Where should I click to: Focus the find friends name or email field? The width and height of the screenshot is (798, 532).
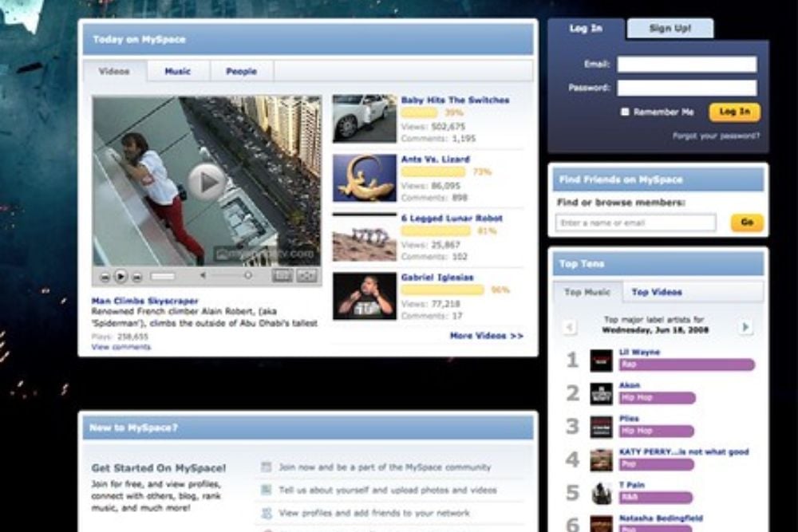(635, 223)
